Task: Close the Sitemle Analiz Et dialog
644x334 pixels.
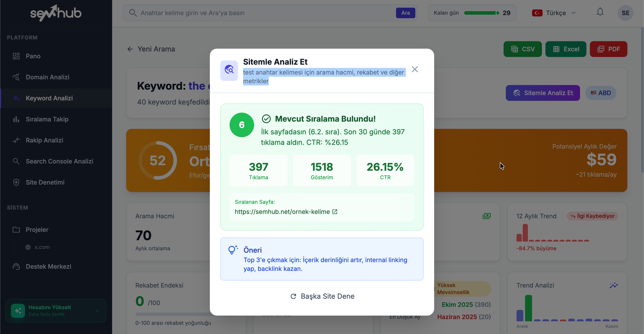Action: pyautogui.click(x=414, y=69)
